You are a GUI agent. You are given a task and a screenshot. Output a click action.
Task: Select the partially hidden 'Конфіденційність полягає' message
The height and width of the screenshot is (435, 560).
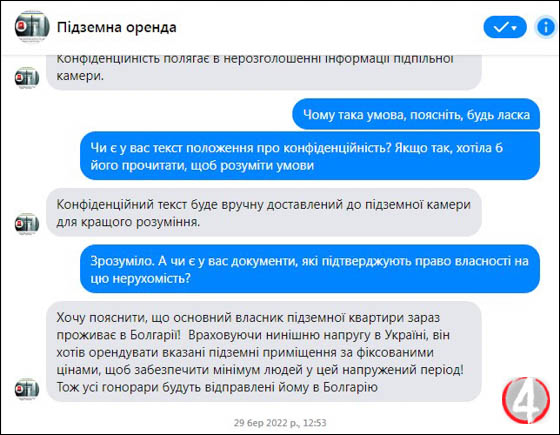pos(264,72)
